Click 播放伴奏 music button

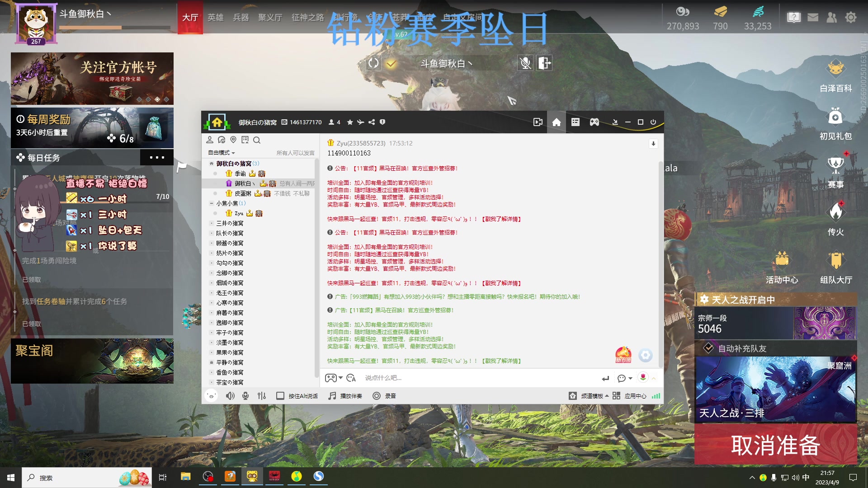(x=345, y=396)
